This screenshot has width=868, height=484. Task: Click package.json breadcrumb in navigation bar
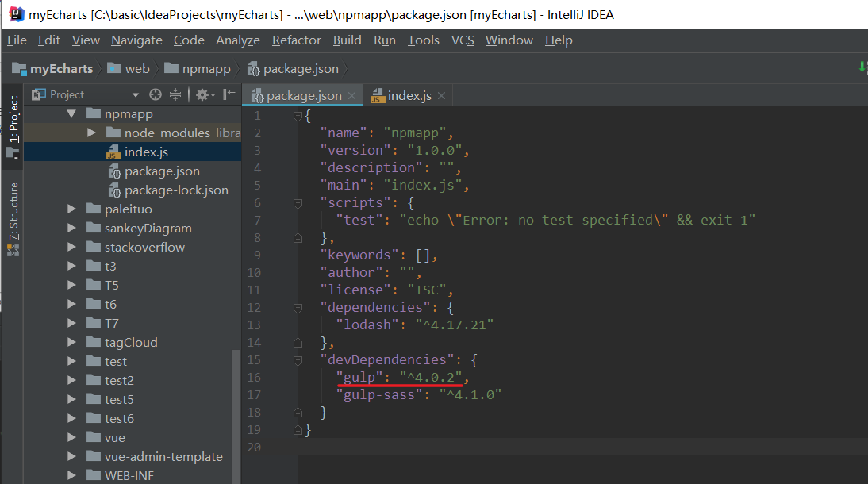pyautogui.click(x=293, y=69)
